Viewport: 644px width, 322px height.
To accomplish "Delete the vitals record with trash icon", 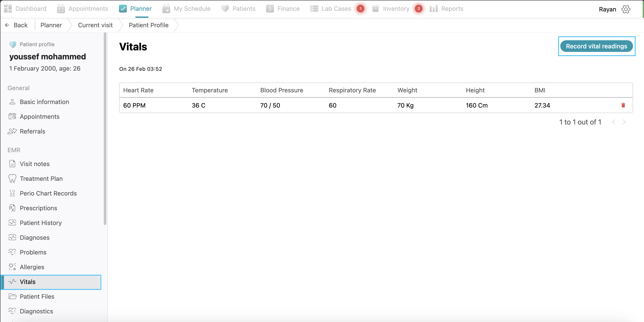I will tap(623, 105).
